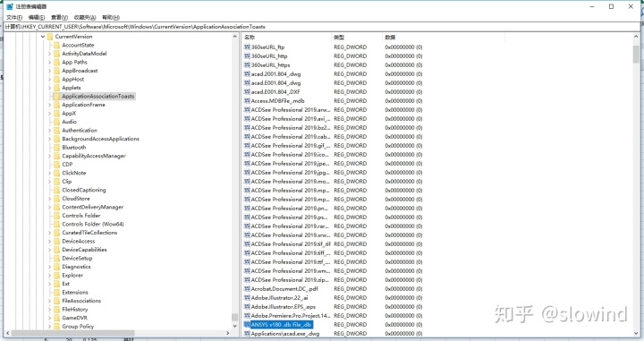Click the Explorer folder icon
This screenshot has width=644, height=341.
(56, 276)
